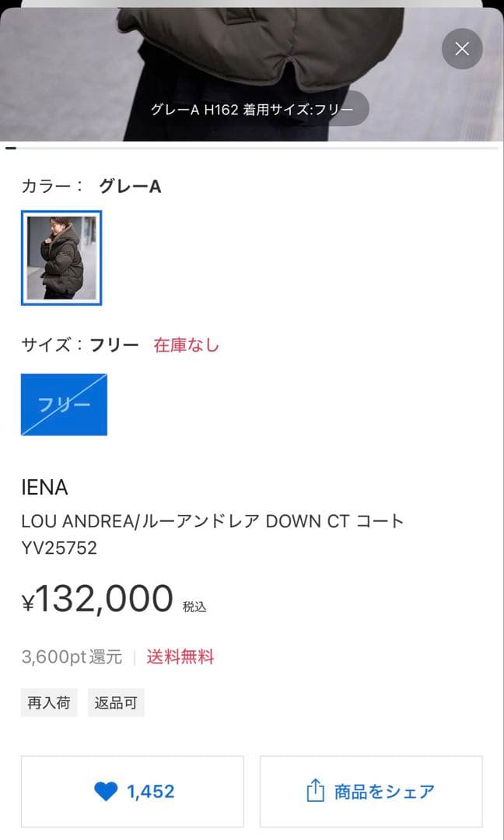Tap the share icon beside 商品をシェア

[x=314, y=790]
